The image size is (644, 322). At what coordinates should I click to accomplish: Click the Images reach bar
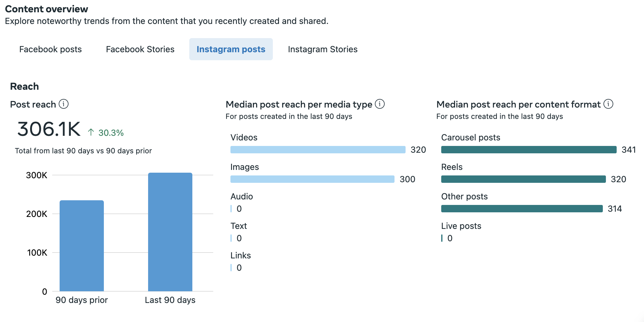pos(312,179)
